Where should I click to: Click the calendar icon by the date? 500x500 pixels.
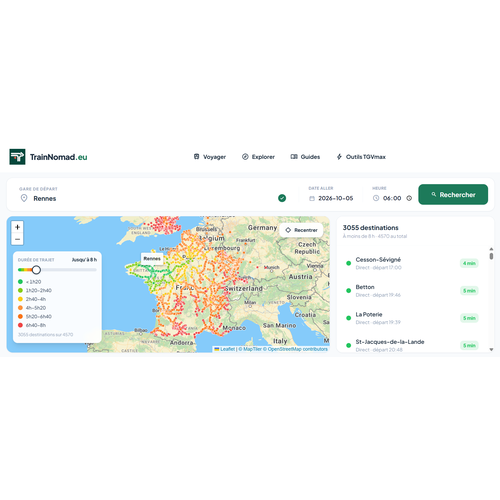[x=312, y=199]
